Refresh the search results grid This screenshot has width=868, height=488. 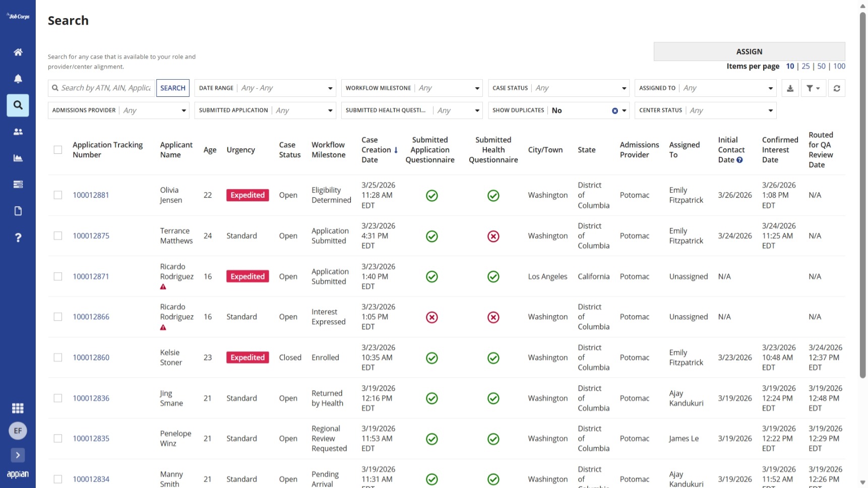[837, 88]
